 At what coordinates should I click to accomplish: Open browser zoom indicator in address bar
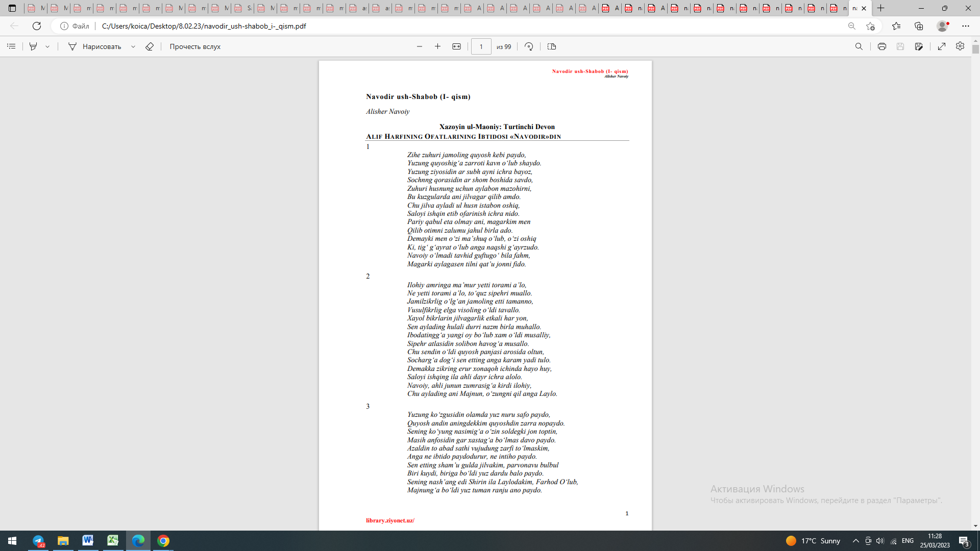click(x=851, y=26)
